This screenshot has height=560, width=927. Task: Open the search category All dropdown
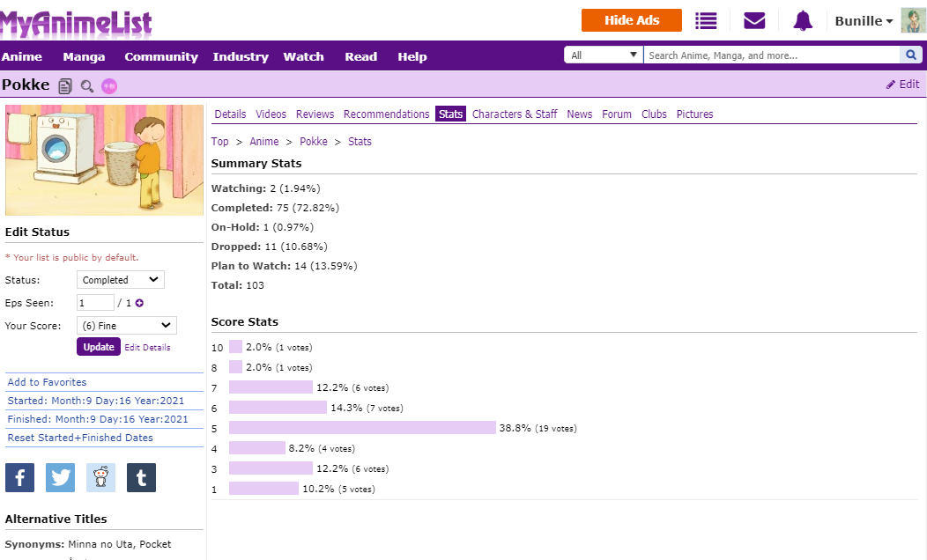pyautogui.click(x=604, y=55)
